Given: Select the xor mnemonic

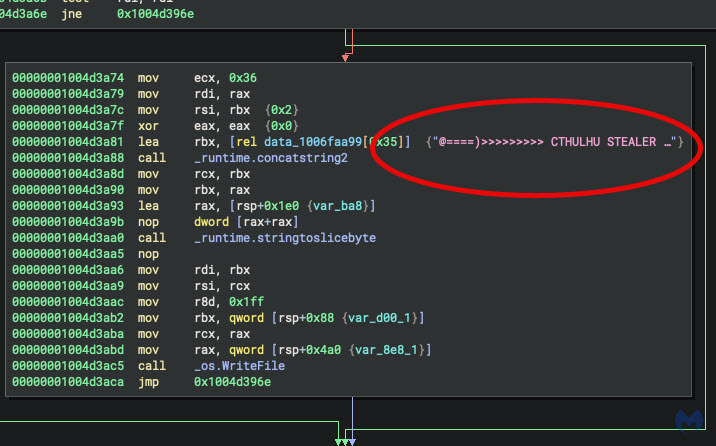Looking at the screenshot, I should pos(148,126).
